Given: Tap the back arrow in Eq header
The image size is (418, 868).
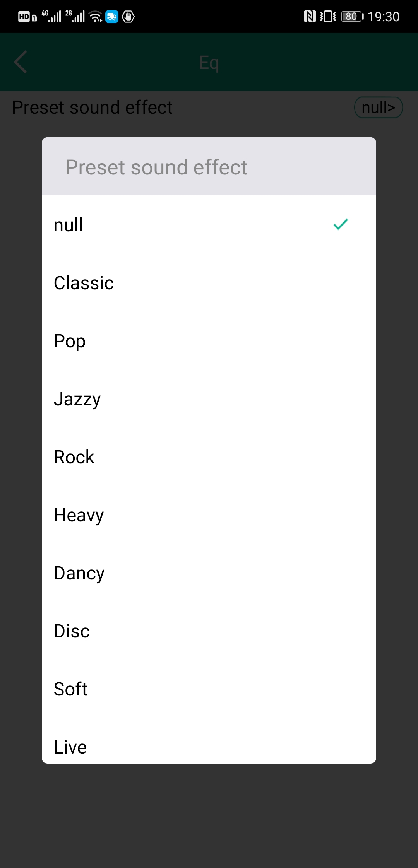Looking at the screenshot, I should coord(21,62).
